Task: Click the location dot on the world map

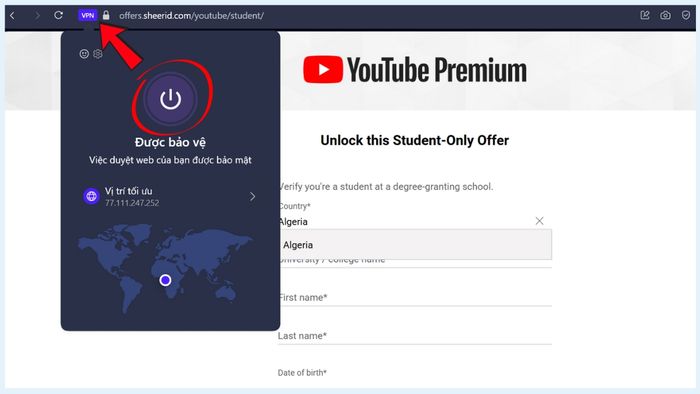Action: [165, 280]
